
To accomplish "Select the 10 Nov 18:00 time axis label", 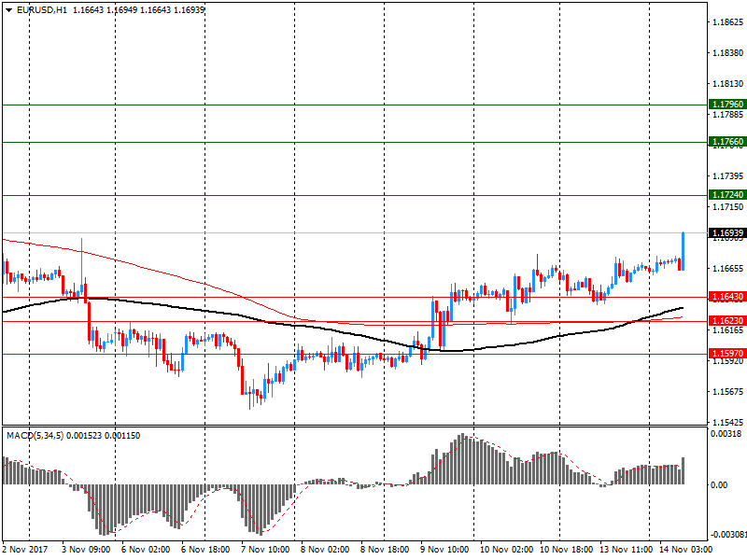I will (567, 550).
